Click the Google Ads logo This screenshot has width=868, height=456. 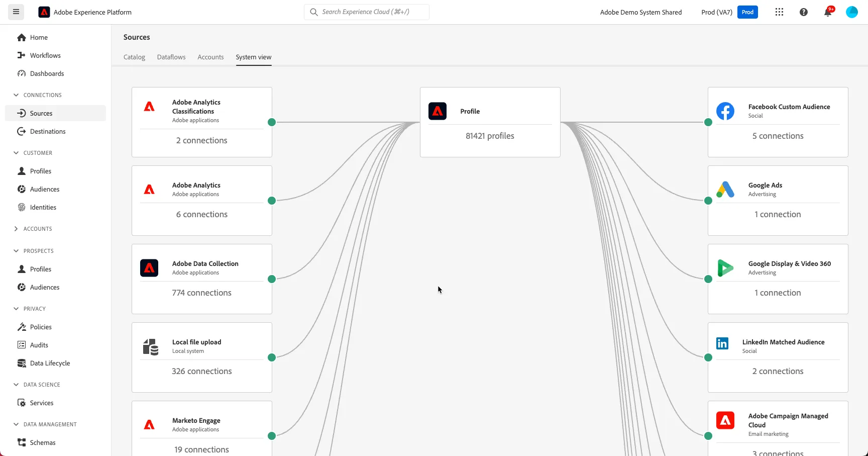[725, 190]
